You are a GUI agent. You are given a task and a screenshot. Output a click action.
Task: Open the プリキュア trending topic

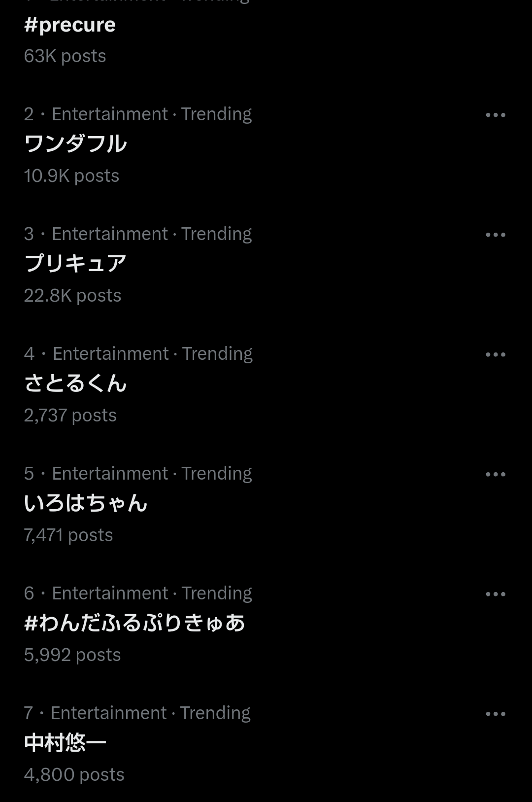(75, 263)
